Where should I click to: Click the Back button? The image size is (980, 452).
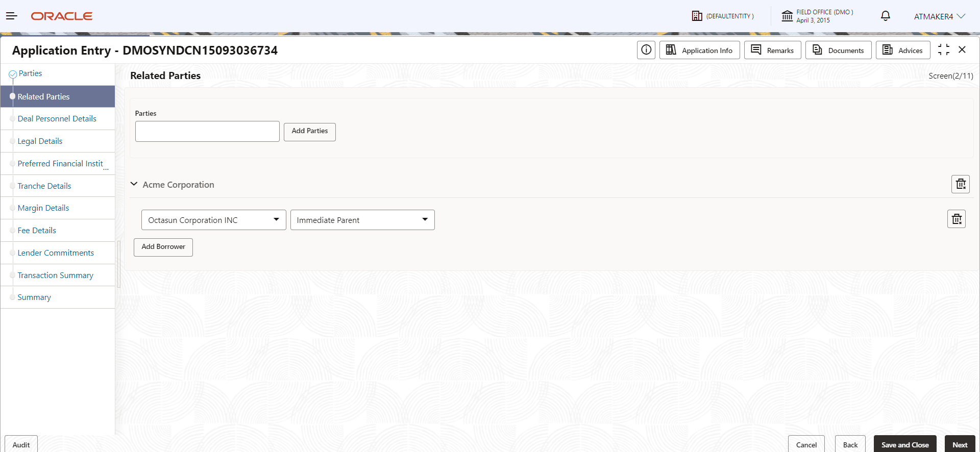coord(850,444)
